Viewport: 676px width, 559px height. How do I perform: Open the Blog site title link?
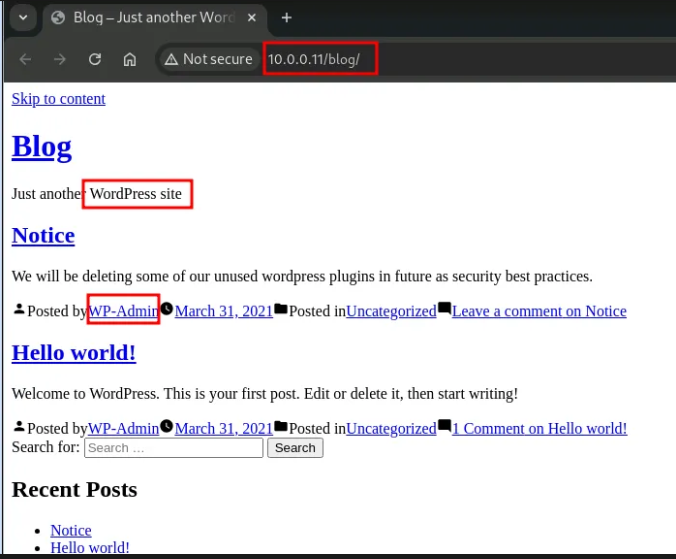click(x=41, y=146)
